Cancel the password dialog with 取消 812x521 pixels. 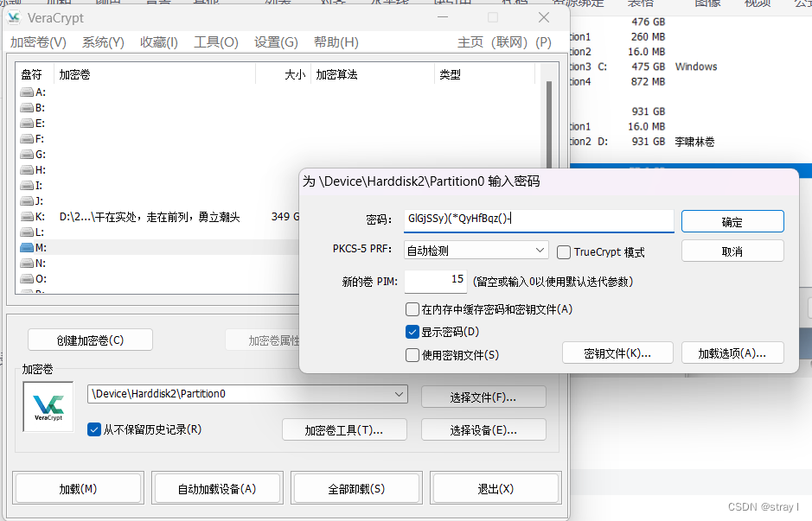point(732,251)
